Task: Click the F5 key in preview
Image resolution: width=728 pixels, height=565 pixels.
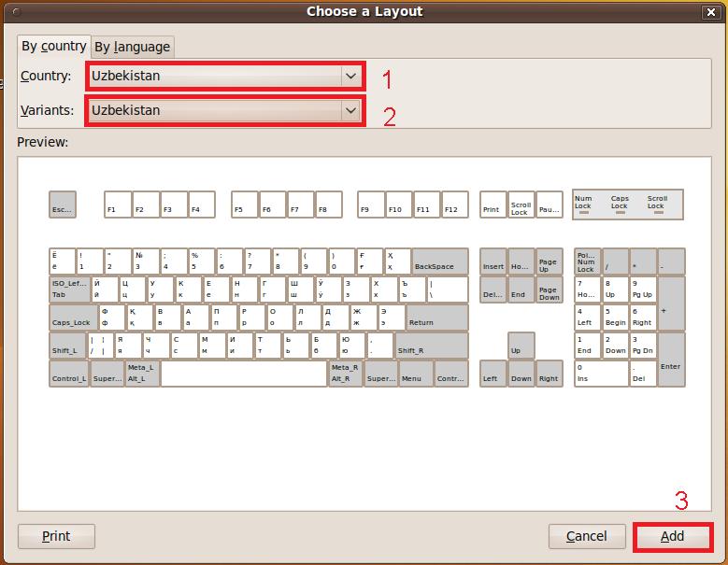Action: tap(245, 205)
